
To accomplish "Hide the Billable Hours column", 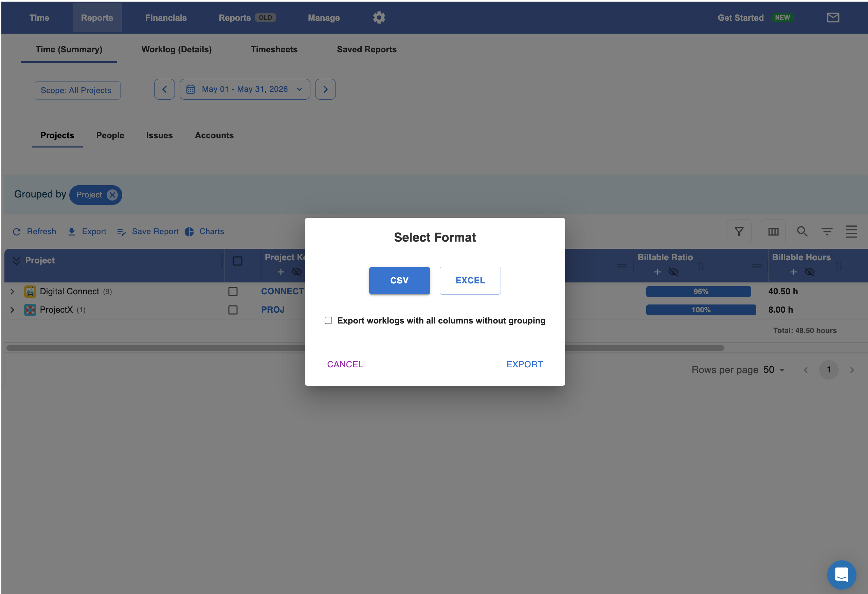I will coord(809,272).
